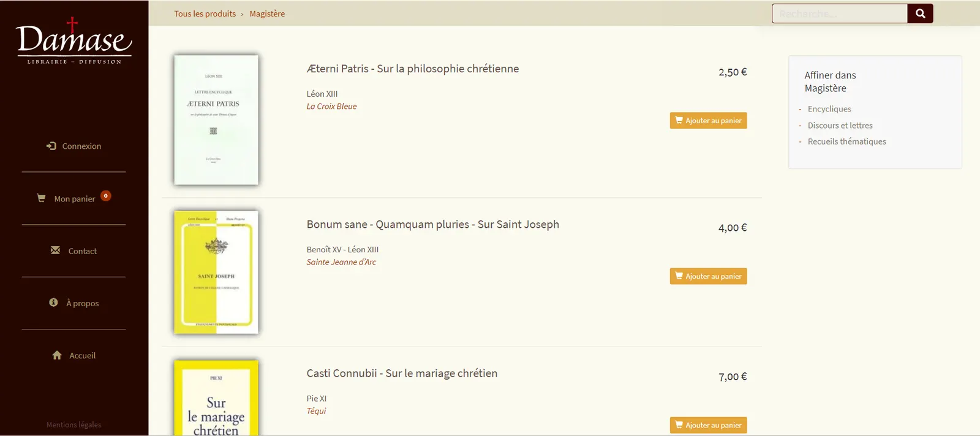Open Bonum sane - Quamquam pluries title

click(x=432, y=224)
